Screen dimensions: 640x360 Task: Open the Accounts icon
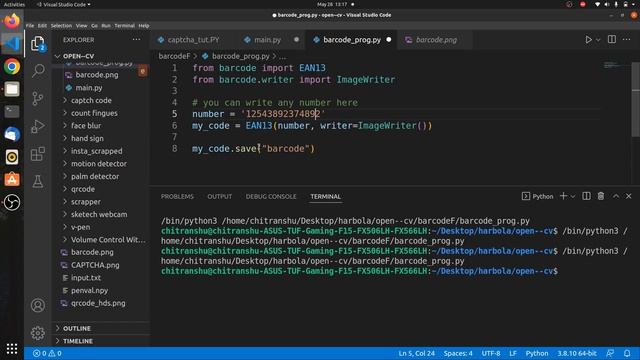[38, 305]
